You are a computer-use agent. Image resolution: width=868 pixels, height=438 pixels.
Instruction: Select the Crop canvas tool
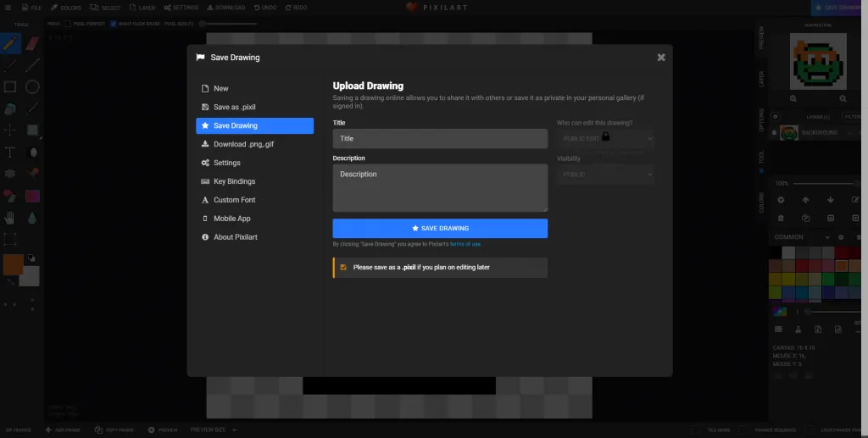point(10,240)
